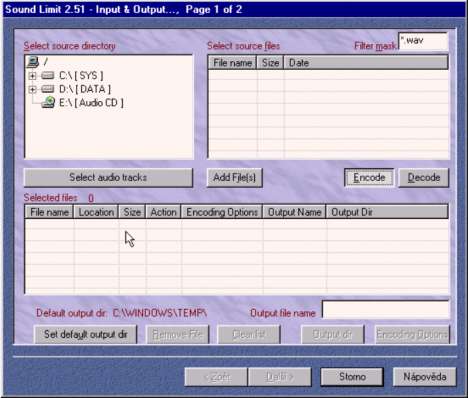Select D:\ [ DATA ] in directory tree
468x398 pixels.
tap(85, 89)
